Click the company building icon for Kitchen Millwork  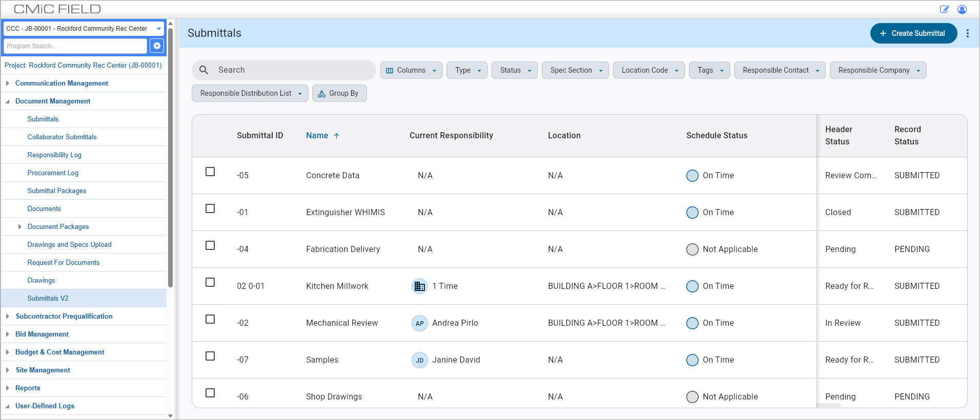click(420, 286)
